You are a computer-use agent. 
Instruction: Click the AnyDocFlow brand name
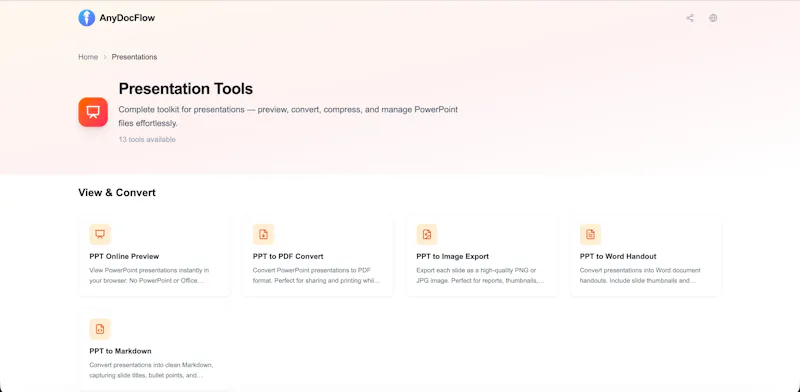pos(127,18)
